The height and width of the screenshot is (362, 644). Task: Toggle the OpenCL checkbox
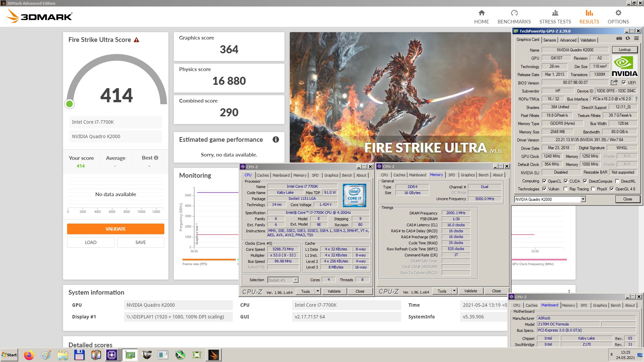pos(544,181)
